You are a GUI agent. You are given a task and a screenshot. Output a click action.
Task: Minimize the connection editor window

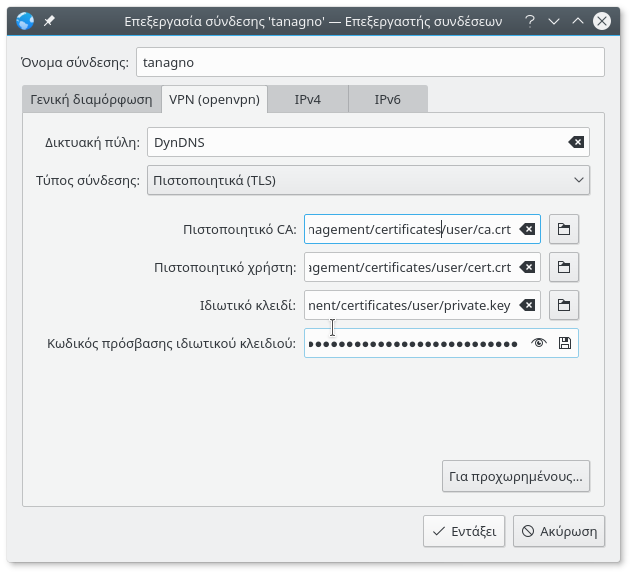click(x=554, y=21)
